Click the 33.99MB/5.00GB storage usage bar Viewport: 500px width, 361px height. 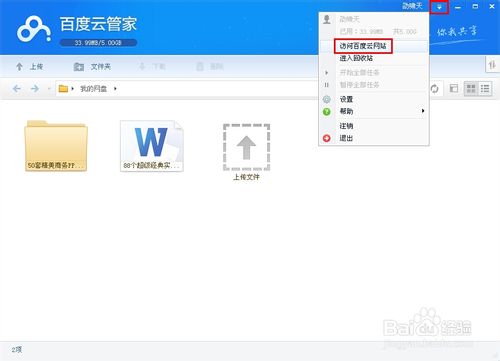click(x=98, y=43)
